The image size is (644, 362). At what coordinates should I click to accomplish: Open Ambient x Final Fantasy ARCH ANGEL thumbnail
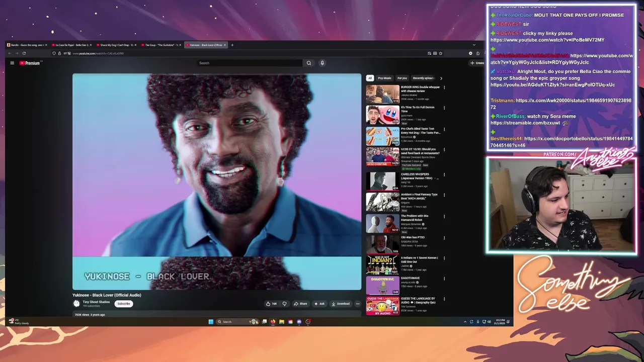[x=382, y=202]
